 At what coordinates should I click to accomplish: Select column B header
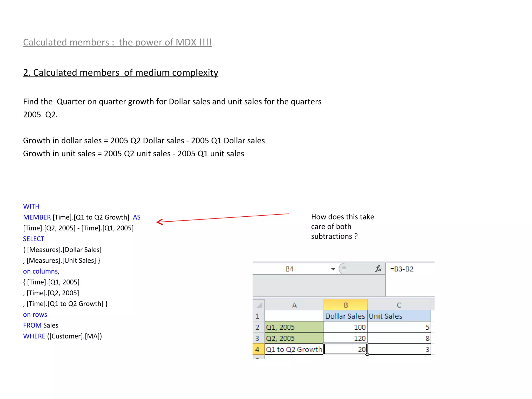point(345,305)
